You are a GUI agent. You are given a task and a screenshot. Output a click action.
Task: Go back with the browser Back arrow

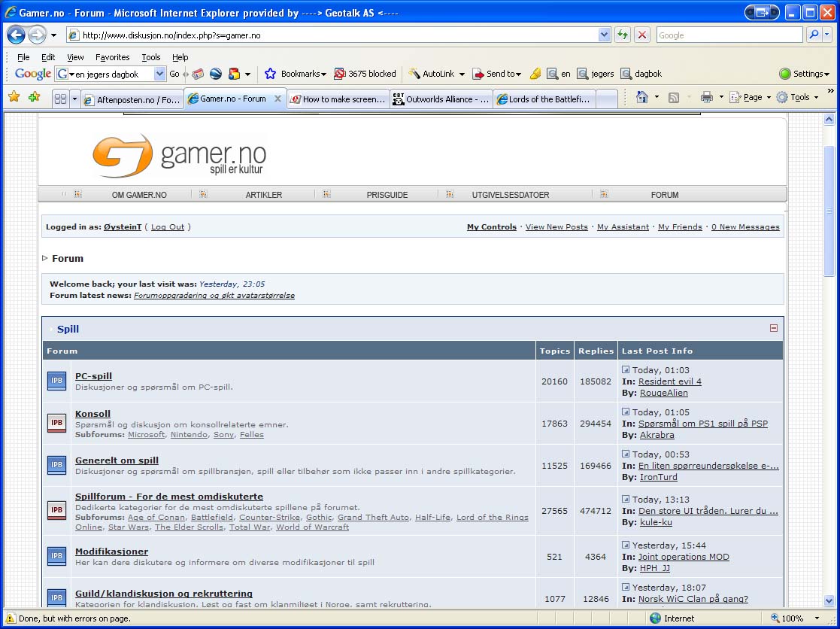click(16, 35)
